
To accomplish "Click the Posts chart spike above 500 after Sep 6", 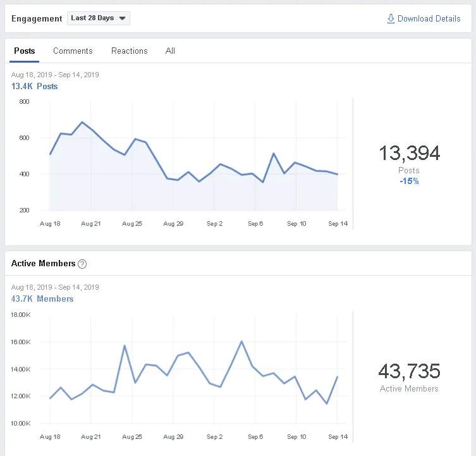I will (274, 154).
